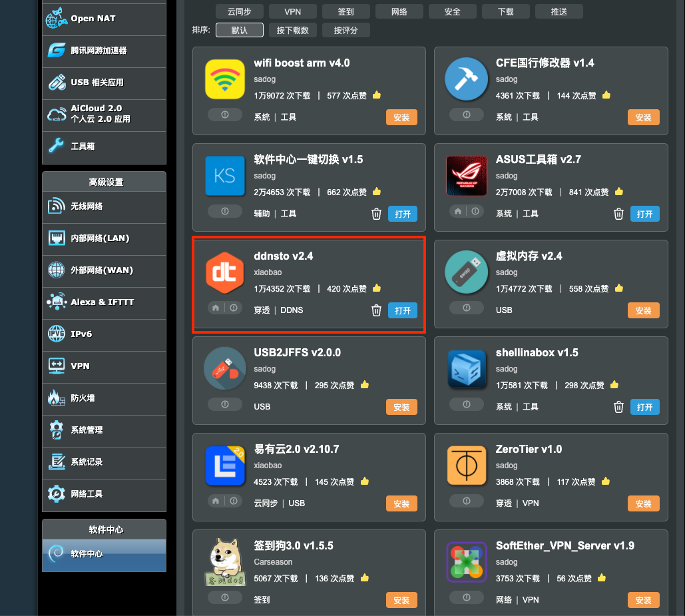The height and width of the screenshot is (616, 685).
Task: Like wifi boost arm with thumbs-up
Action: click(x=377, y=95)
